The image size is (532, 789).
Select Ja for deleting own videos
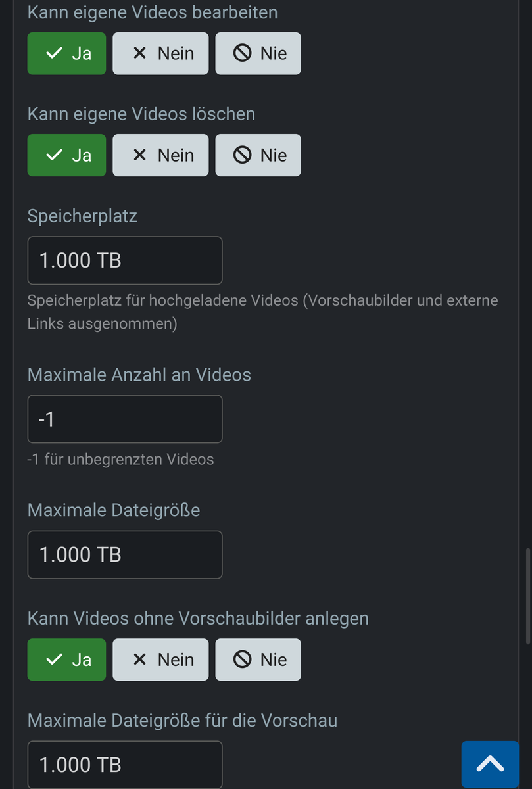click(x=66, y=155)
